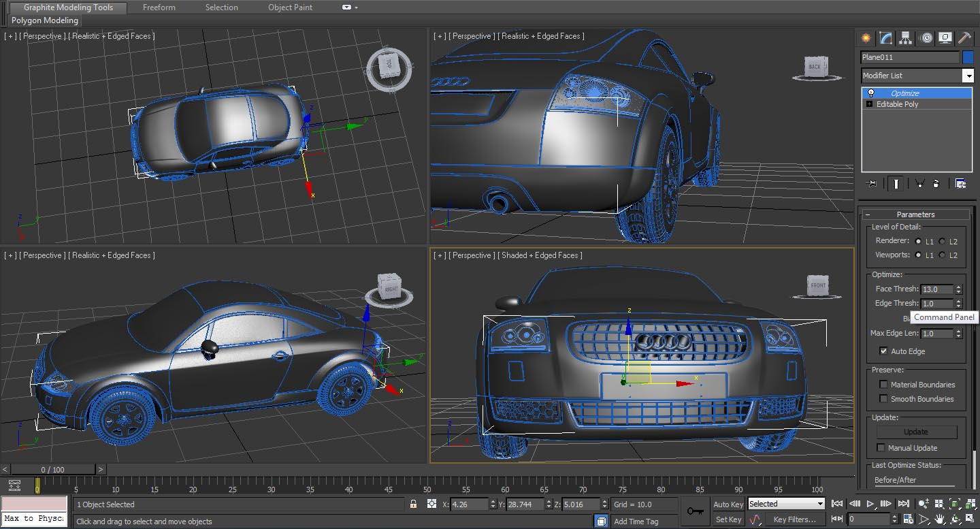The image size is (980, 529).
Task: Click the X coordinate spinner arrows
Action: [493, 504]
